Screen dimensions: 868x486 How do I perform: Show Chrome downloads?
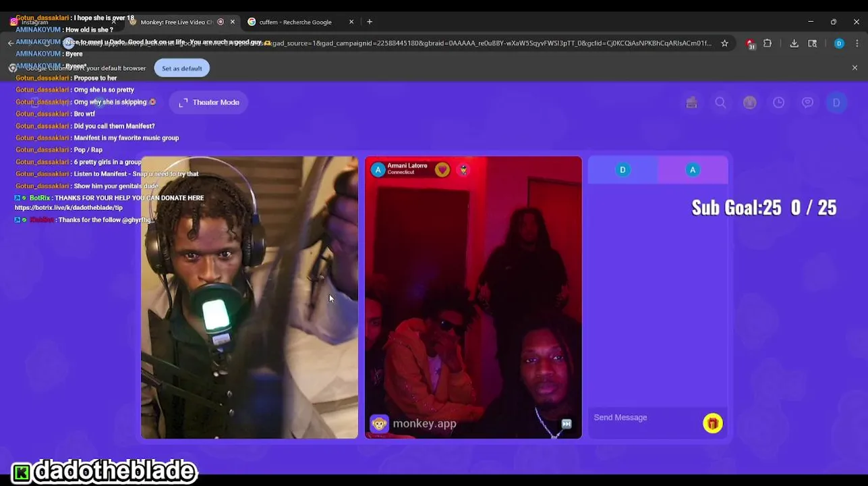(794, 43)
